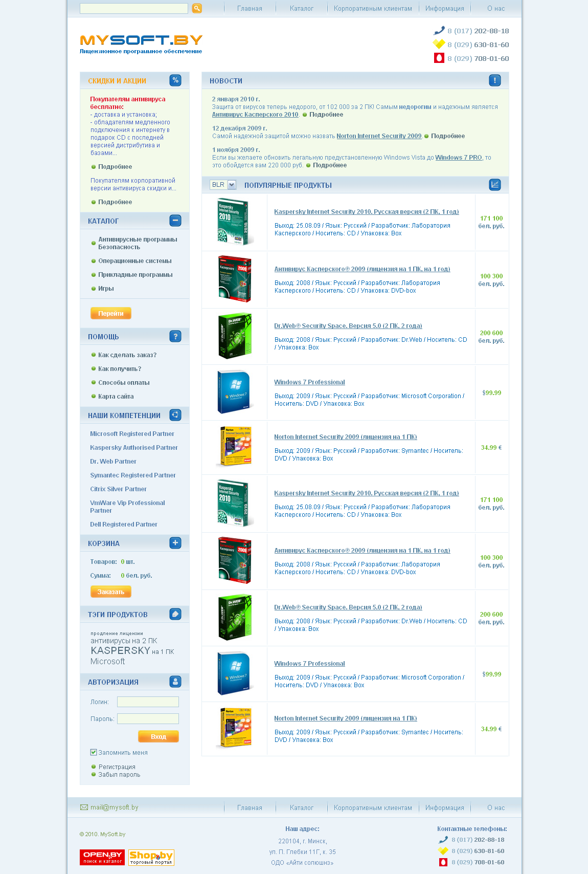Screen dimensions: 588x874
Task: Click the chart icon in Популярные продукты header
Action: click(494, 185)
